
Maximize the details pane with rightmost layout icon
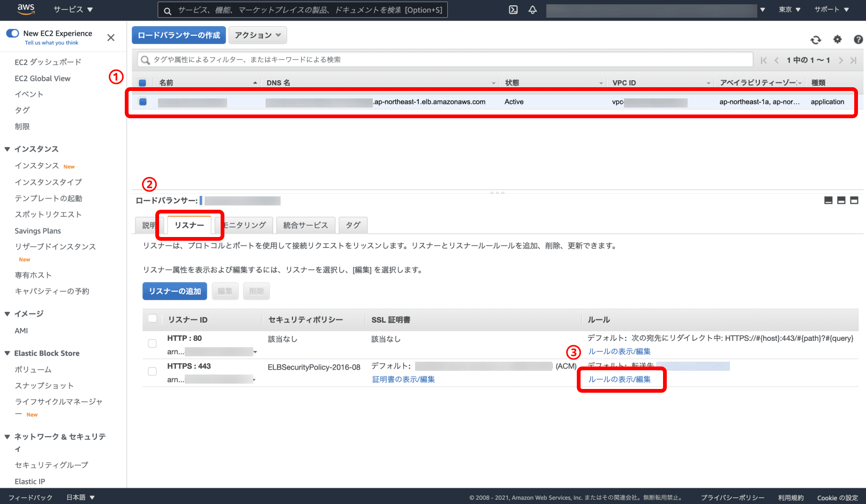(x=854, y=200)
